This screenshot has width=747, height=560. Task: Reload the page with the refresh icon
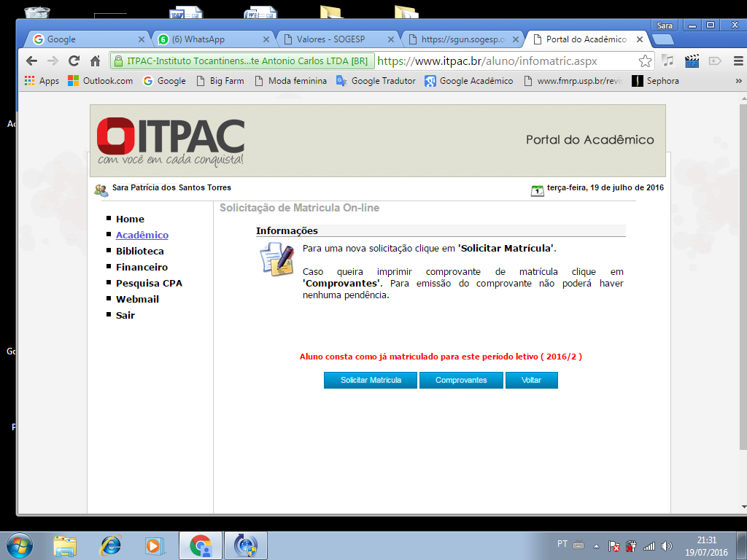pos(74,61)
